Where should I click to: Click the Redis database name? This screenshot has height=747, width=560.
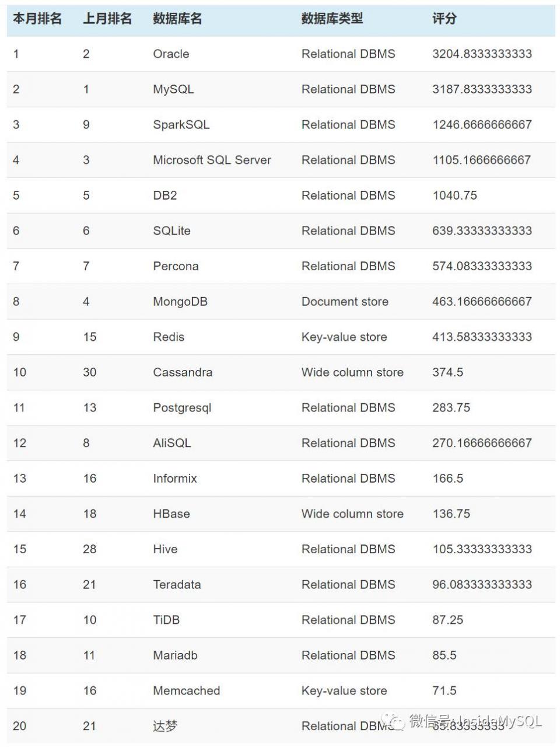click(169, 337)
